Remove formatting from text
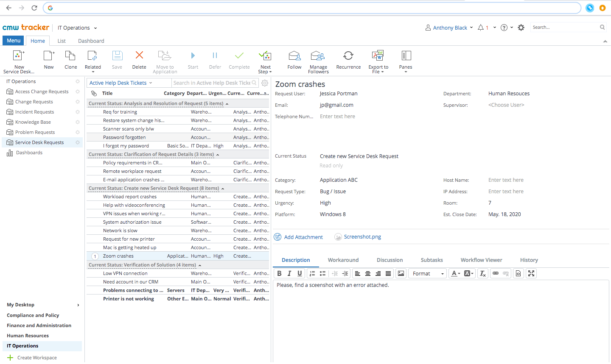Screen dimensions: 611x364 (483, 273)
